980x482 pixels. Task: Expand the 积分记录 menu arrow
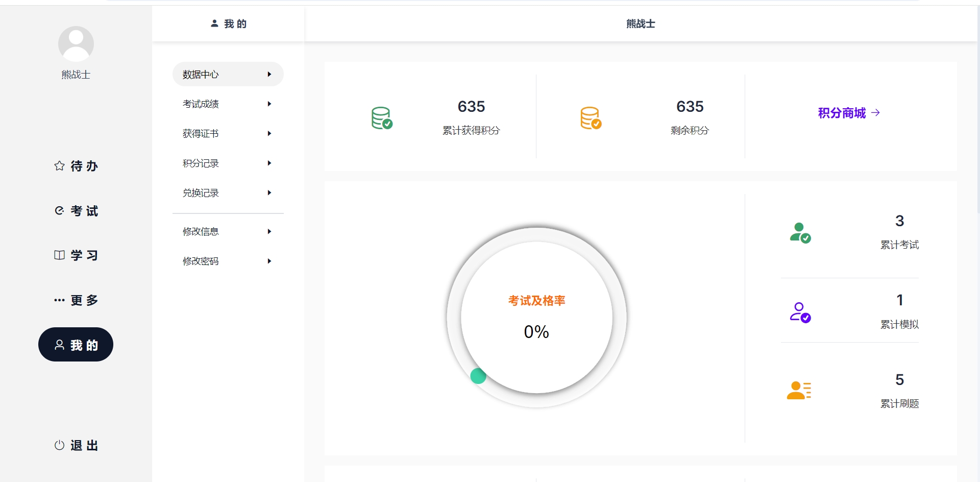269,163
